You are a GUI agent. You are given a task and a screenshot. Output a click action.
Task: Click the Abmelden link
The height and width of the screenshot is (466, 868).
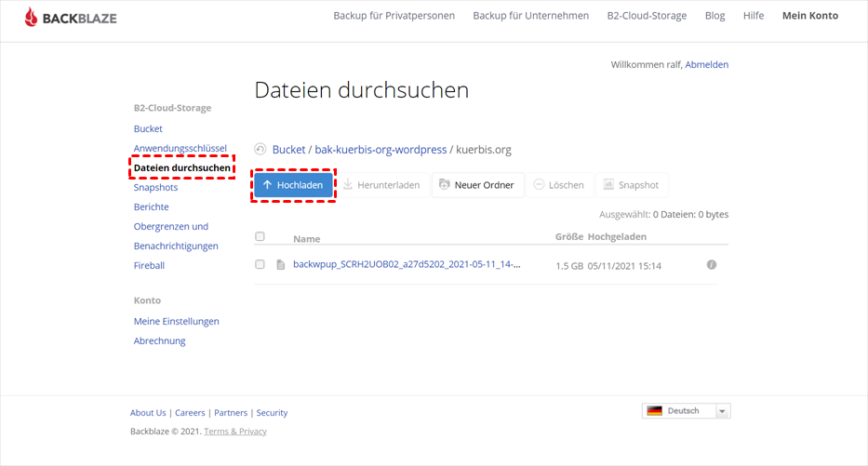tap(707, 65)
